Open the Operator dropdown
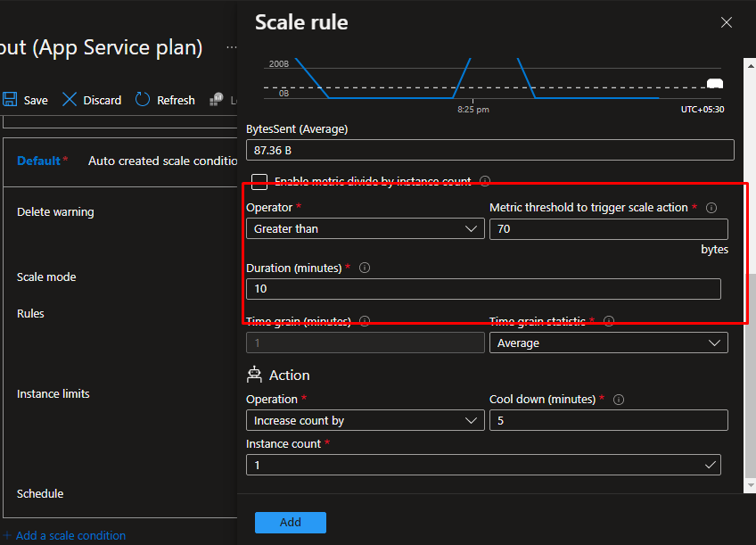This screenshot has width=756, height=545. pyautogui.click(x=364, y=229)
